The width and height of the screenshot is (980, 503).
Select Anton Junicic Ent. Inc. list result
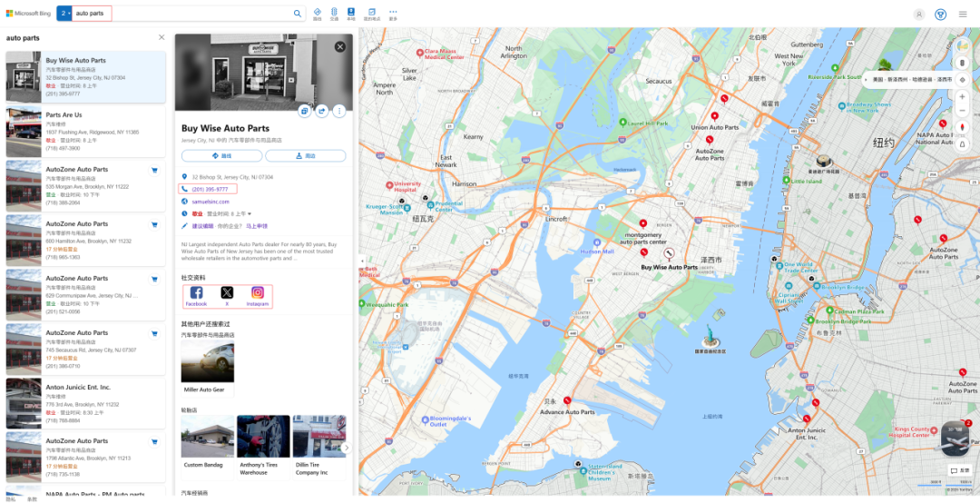(85, 403)
